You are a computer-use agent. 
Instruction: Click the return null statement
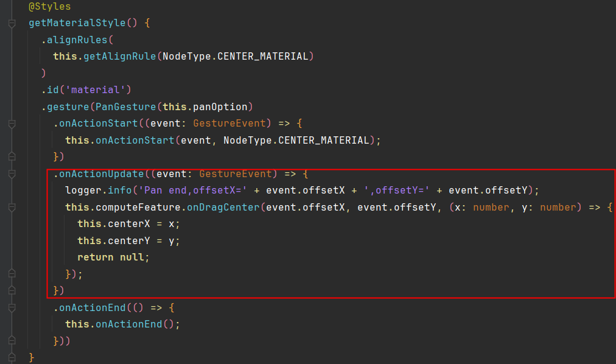113,257
